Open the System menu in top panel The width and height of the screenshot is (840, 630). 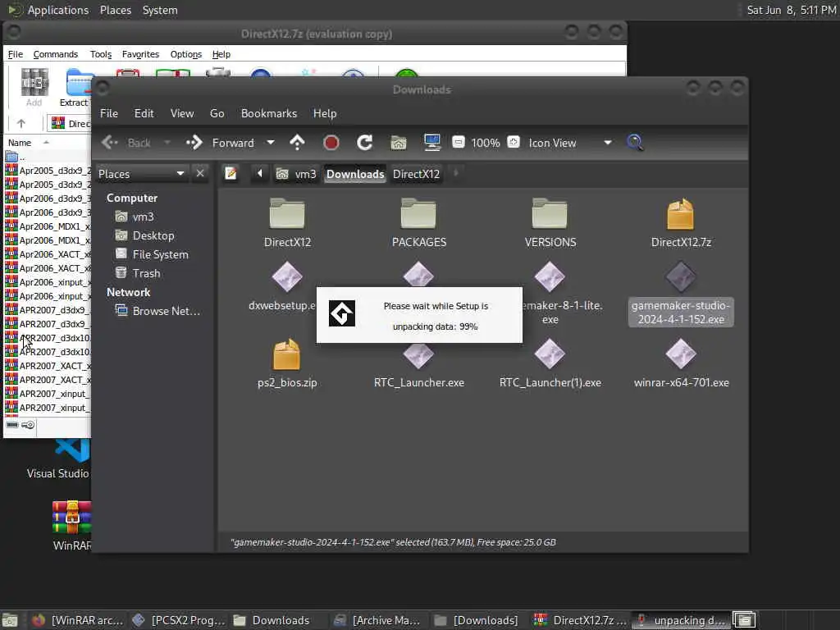pos(160,10)
